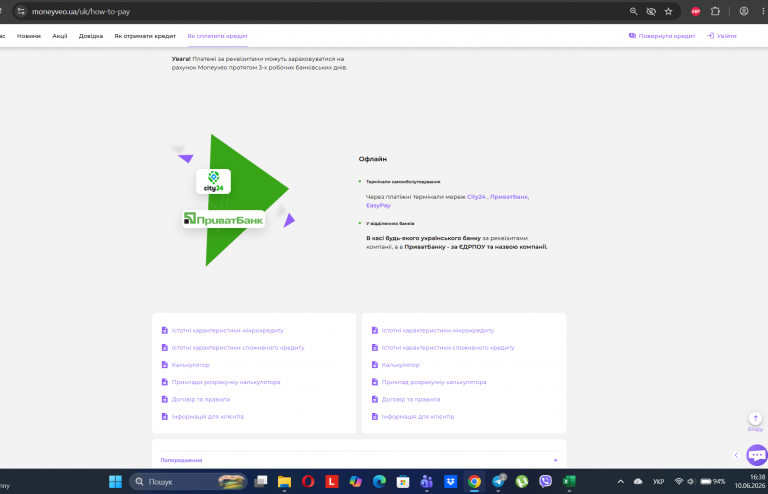The height and width of the screenshot is (494, 768).
Task: Open Істотні характеристики мікрокредиту in first card
Action: (x=228, y=330)
